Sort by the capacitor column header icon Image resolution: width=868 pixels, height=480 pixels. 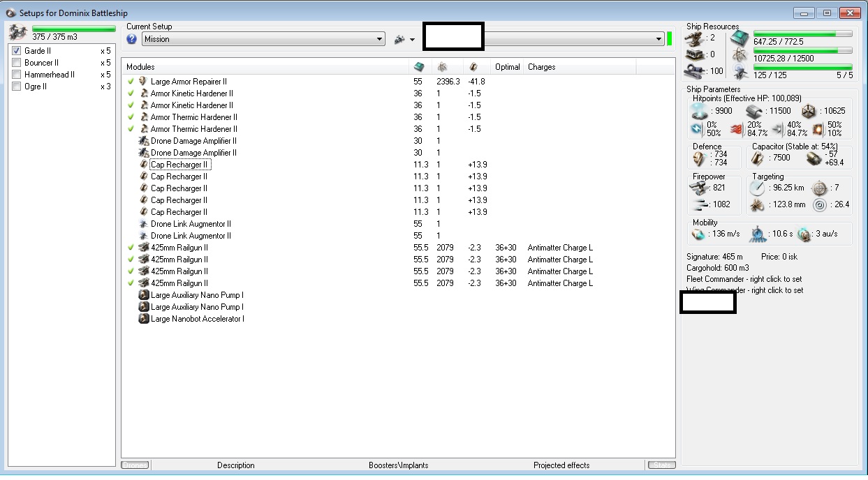(473, 67)
